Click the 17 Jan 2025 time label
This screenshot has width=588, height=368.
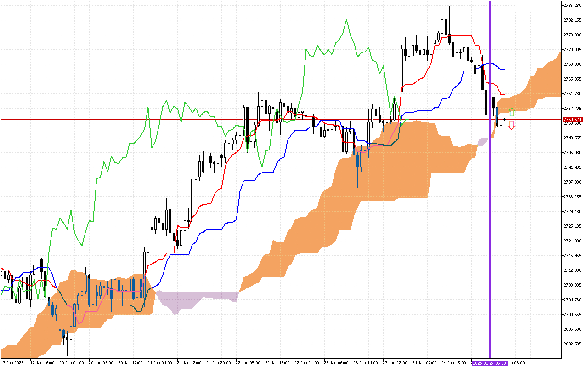click(12, 363)
